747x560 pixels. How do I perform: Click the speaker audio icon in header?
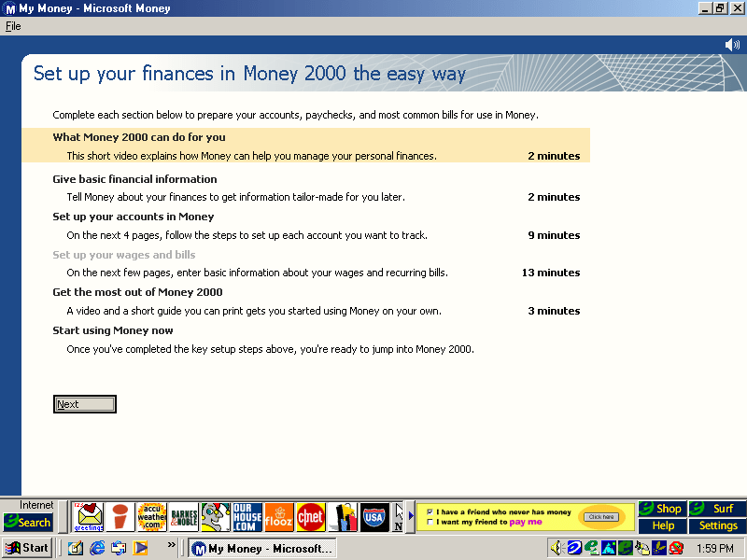pos(732,45)
